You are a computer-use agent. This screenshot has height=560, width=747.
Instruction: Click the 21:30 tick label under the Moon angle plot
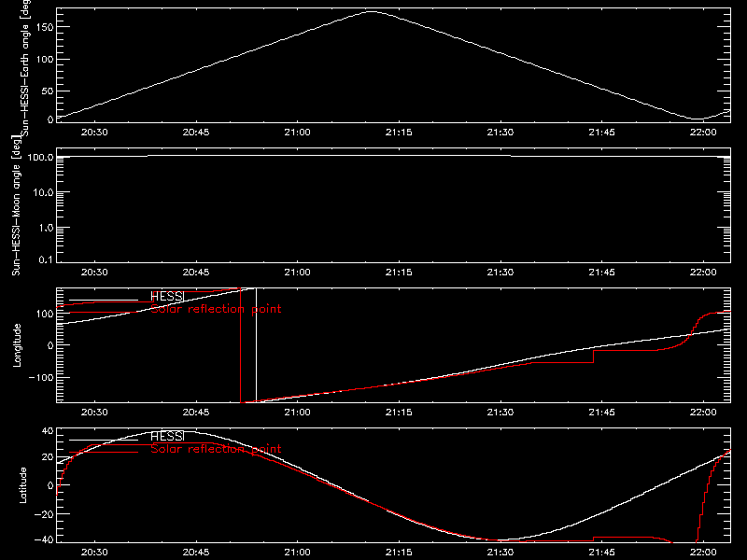(x=500, y=273)
